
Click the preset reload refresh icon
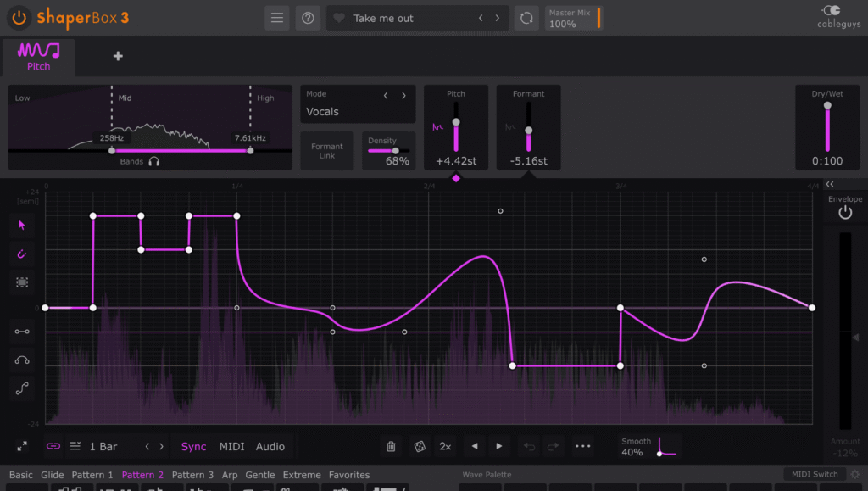(526, 18)
